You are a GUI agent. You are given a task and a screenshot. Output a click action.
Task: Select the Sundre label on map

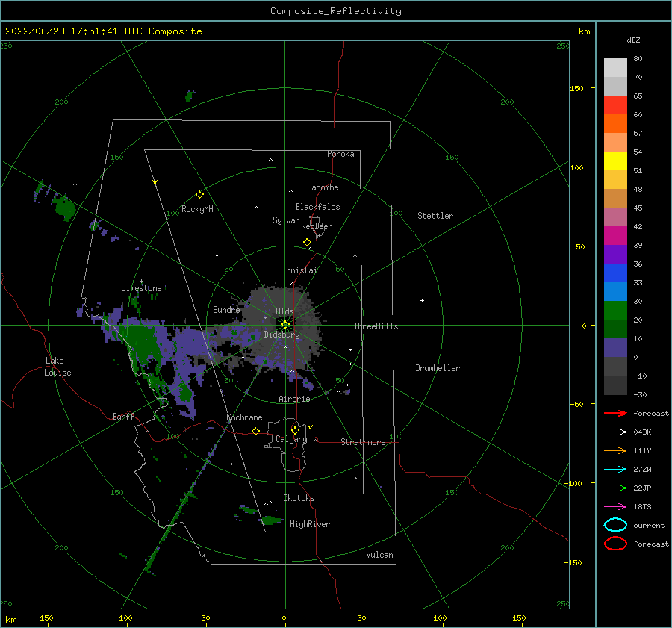[x=226, y=309]
